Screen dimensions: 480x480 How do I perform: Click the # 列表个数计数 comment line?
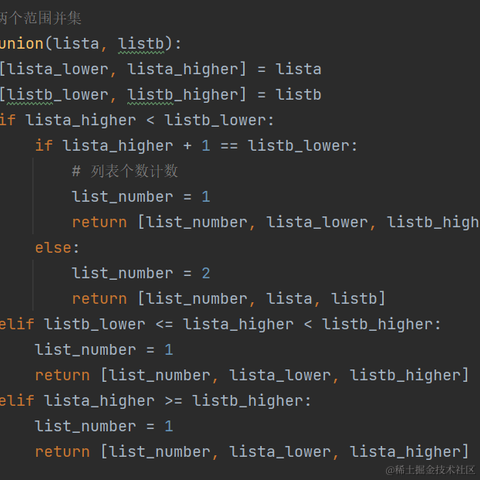point(125,171)
